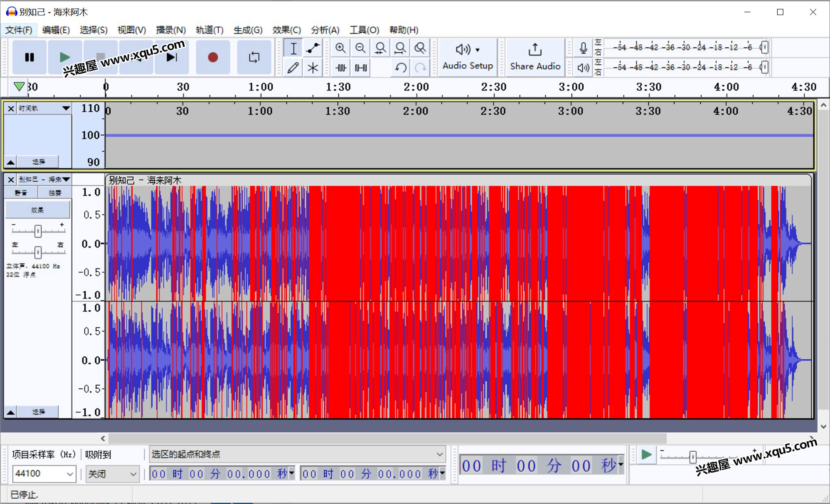The image size is (830, 504).
Task: Select the Draw pencil tool
Action: (x=293, y=68)
